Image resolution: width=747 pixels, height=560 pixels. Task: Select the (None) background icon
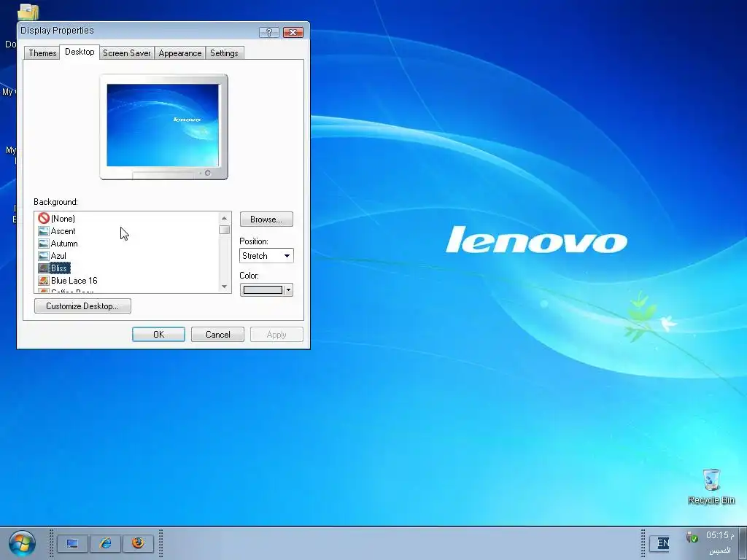click(43, 218)
